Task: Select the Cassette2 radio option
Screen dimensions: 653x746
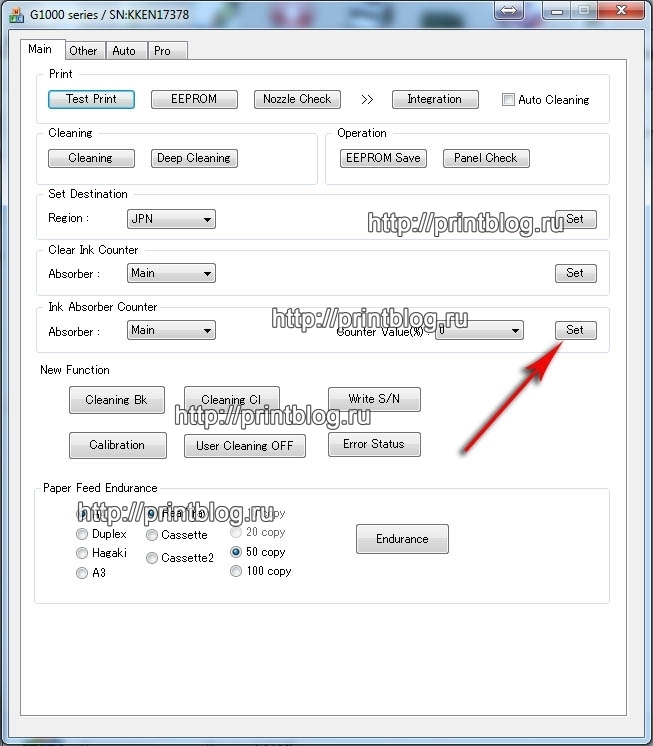Action: pos(152,558)
